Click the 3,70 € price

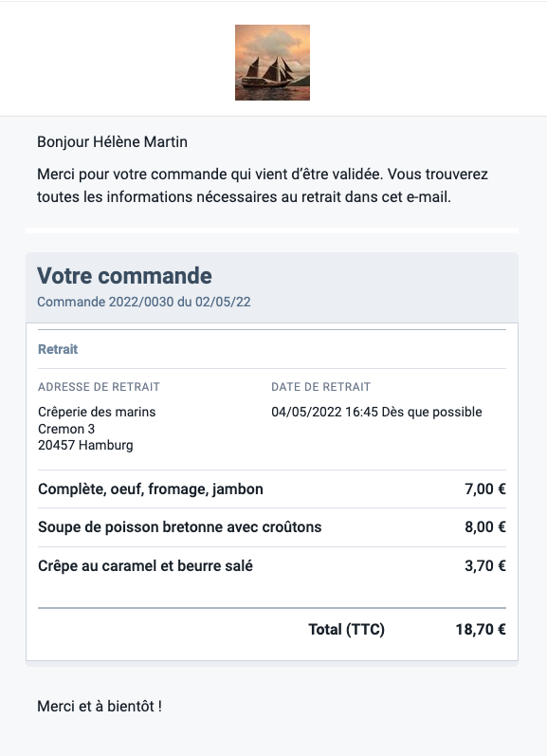click(x=485, y=565)
